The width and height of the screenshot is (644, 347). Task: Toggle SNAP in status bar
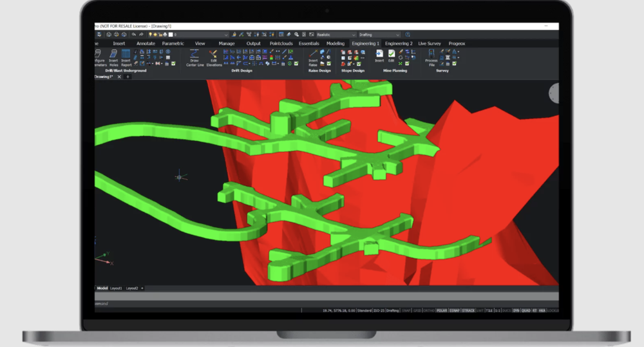(406, 310)
